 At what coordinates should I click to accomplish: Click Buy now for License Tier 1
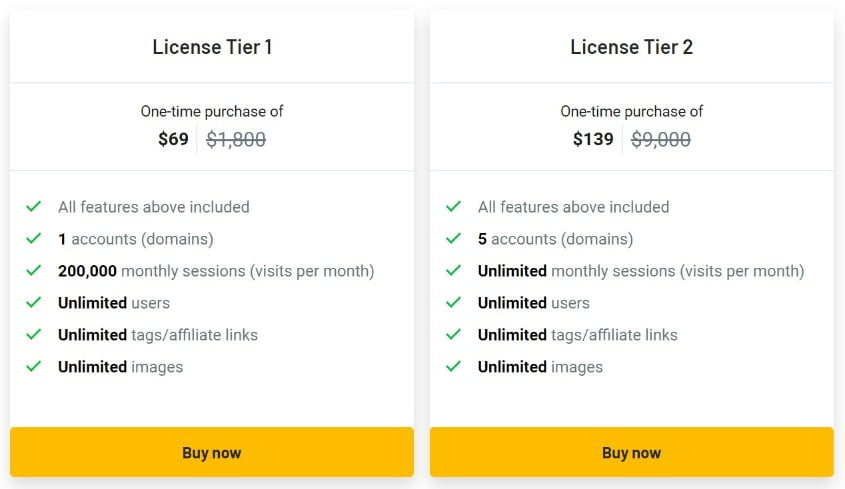click(212, 452)
